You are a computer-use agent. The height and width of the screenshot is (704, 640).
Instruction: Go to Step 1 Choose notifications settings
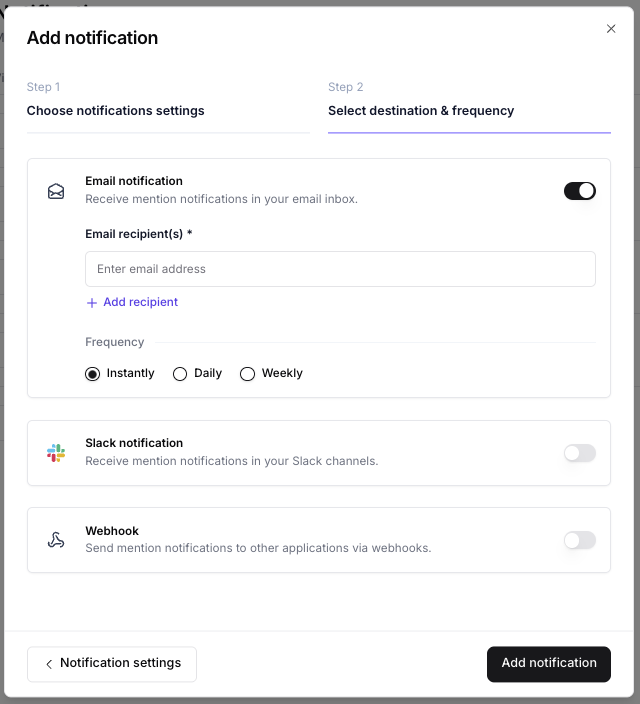click(x=115, y=111)
